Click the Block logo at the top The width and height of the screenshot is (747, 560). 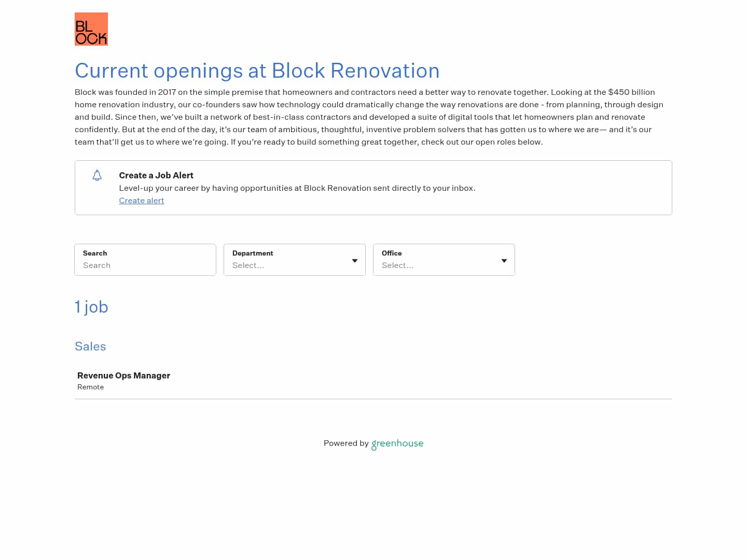pyautogui.click(x=91, y=29)
